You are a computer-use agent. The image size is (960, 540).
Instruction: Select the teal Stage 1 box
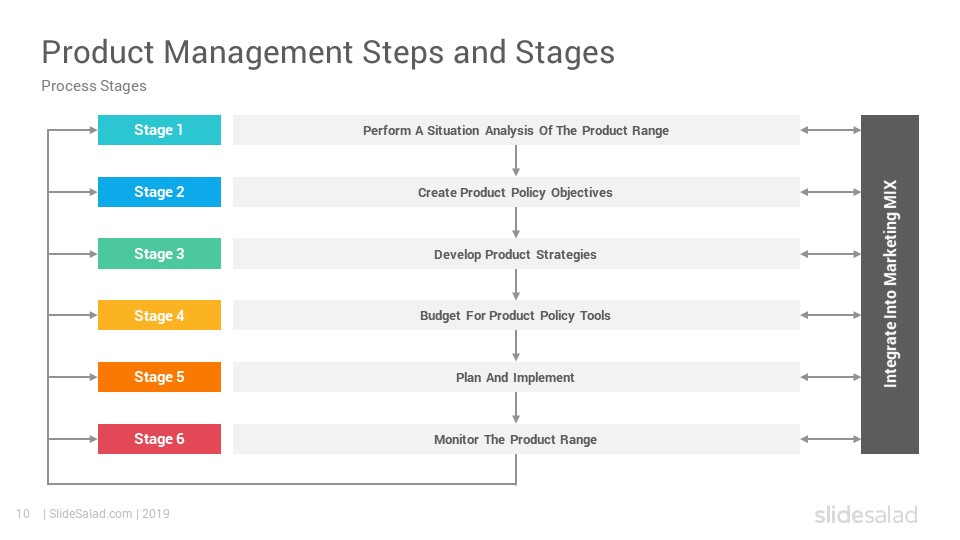pos(159,130)
